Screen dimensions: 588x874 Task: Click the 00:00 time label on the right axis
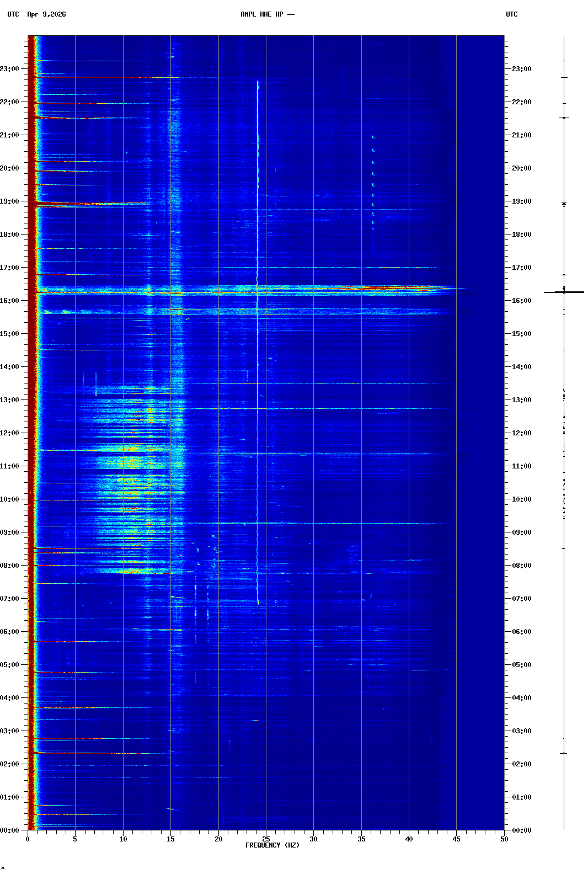(521, 830)
